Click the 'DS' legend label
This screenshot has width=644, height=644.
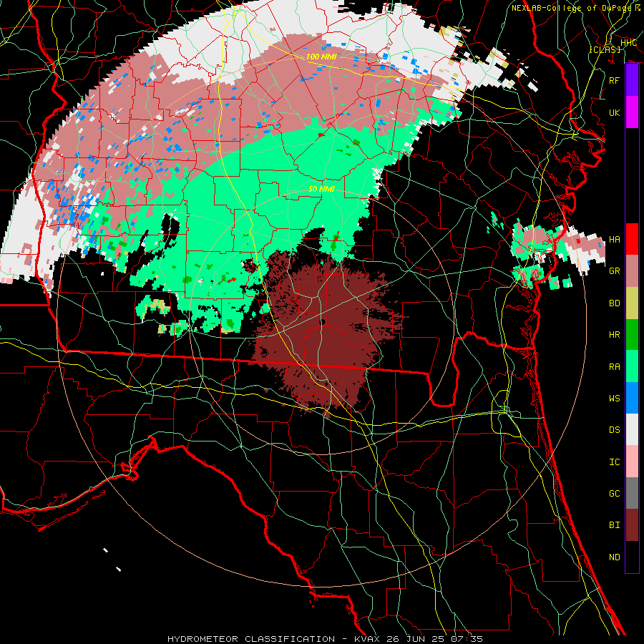[x=615, y=430]
